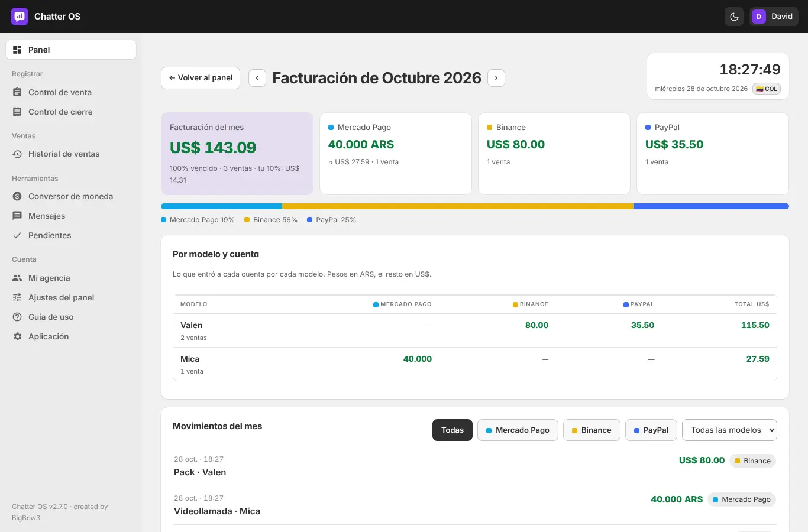Click the Mi agencia people icon
This screenshot has height=532, width=808.
17,278
